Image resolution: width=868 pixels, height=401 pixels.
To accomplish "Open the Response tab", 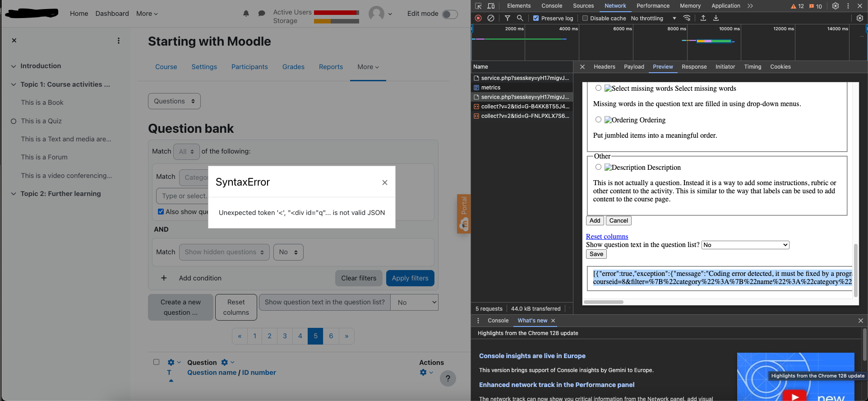I will click(x=694, y=67).
